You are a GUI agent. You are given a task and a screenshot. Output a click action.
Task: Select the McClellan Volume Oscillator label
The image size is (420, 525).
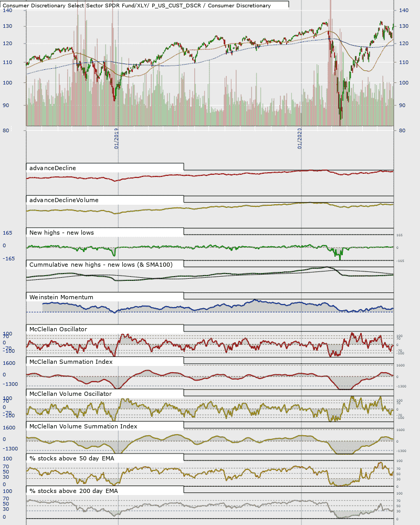coord(71,394)
